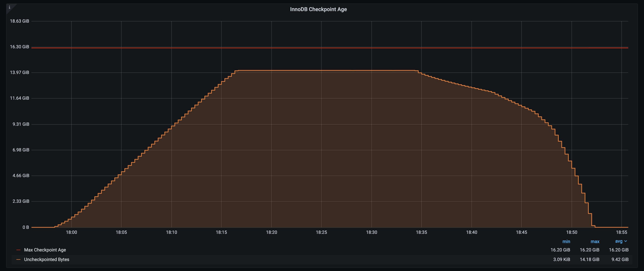Click the flat plateau top of orange series
The height and width of the screenshot is (271, 644).
[325, 71]
